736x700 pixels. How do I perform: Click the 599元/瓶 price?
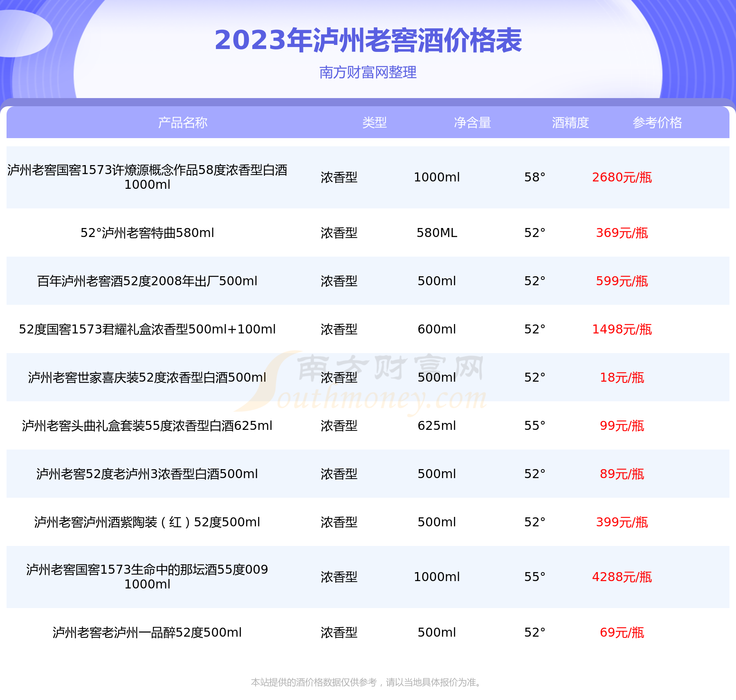coord(622,281)
